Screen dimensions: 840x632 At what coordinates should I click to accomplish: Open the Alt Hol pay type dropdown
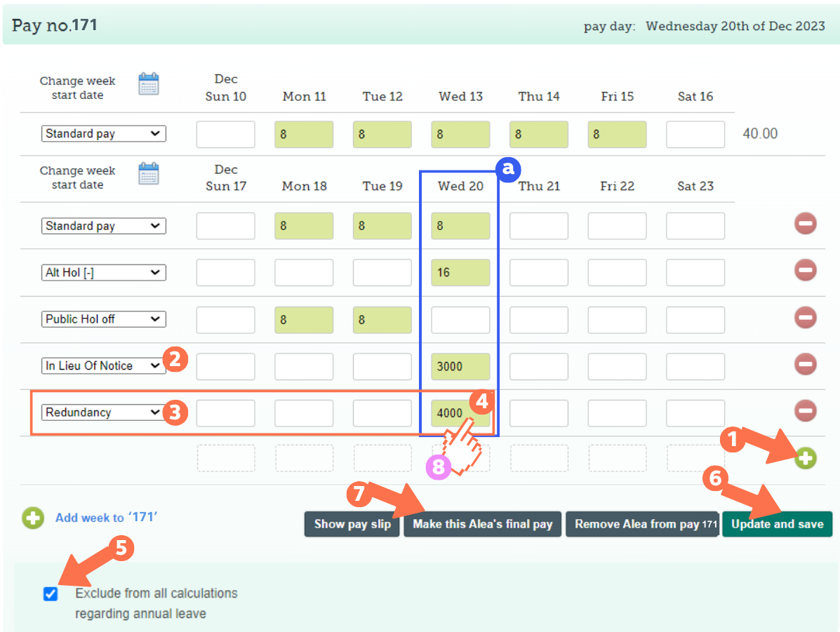[x=103, y=272]
